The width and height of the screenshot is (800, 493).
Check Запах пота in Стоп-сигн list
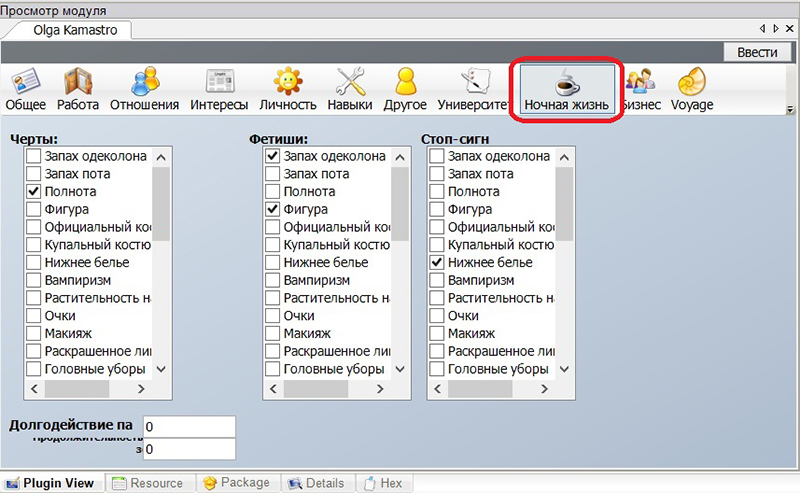(x=437, y=174)
